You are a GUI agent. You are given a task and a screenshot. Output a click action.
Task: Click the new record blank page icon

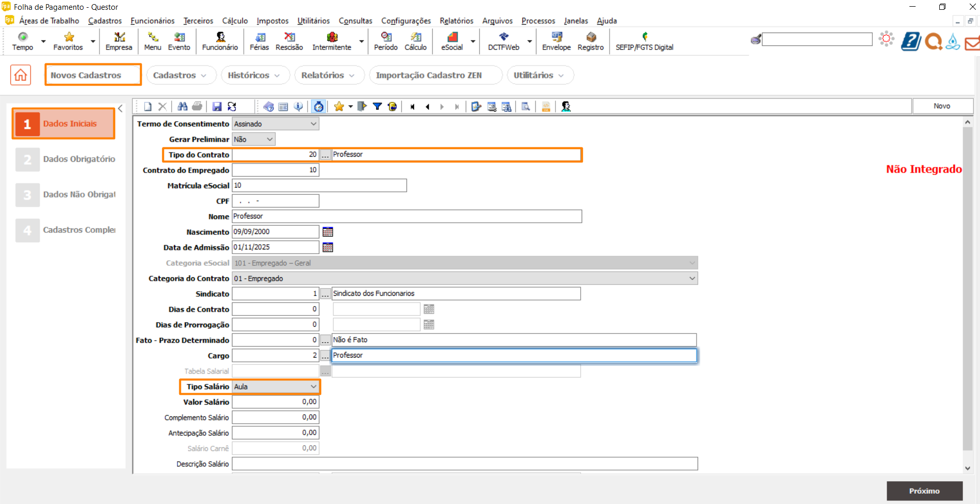148,107
